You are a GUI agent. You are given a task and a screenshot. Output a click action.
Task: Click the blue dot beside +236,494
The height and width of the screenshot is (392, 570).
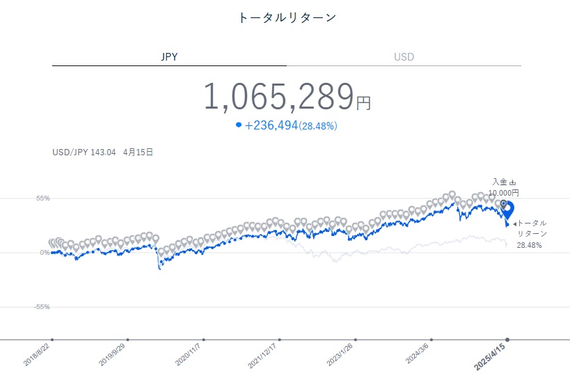[x=239, y=125]
